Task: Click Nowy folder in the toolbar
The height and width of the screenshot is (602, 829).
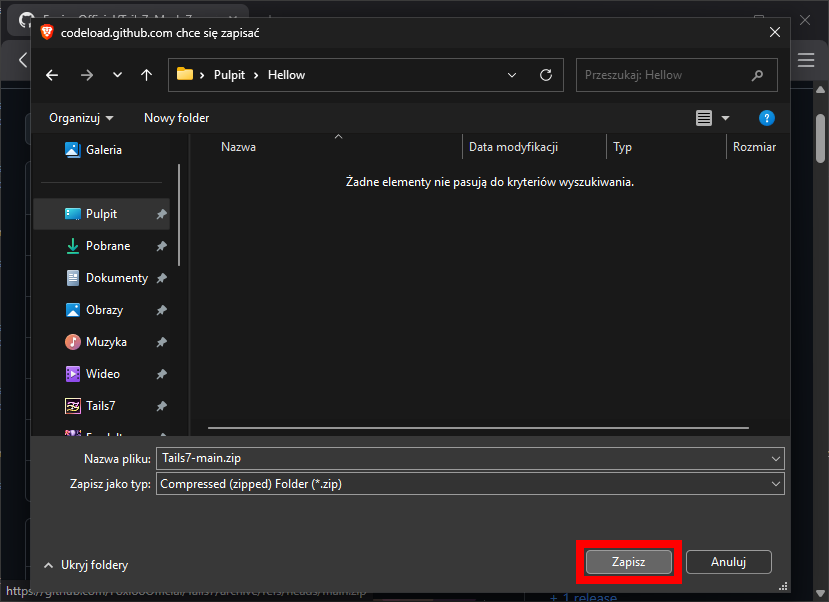Action: click(176, 118)
